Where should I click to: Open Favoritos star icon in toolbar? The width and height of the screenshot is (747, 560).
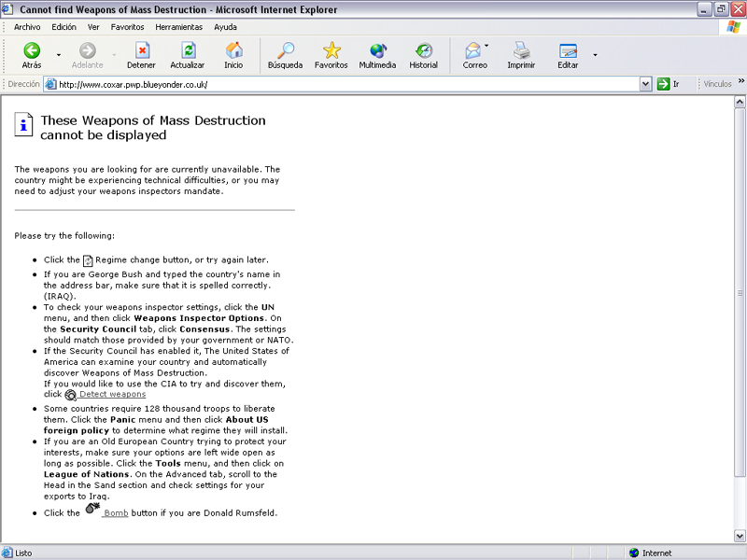[x=331, y=51]
